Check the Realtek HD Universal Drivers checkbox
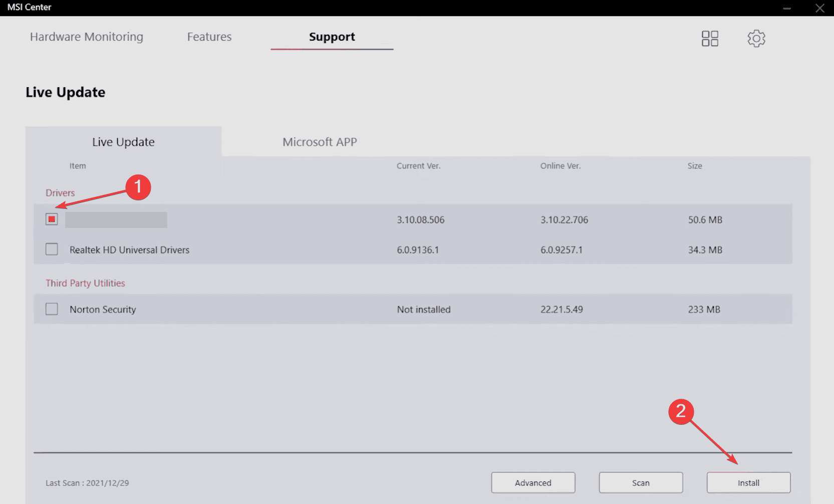The height and width of the screenshot is (504, 834). [52, 249]
